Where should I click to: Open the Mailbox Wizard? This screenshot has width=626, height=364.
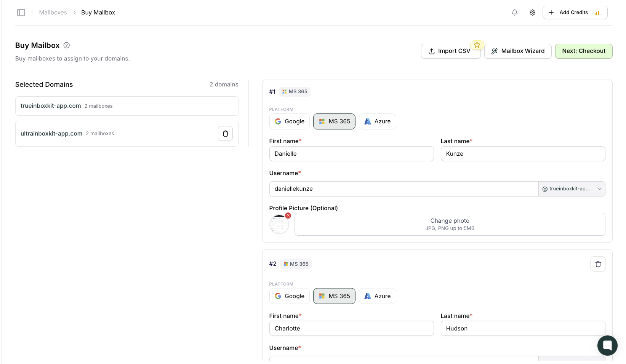517,51
